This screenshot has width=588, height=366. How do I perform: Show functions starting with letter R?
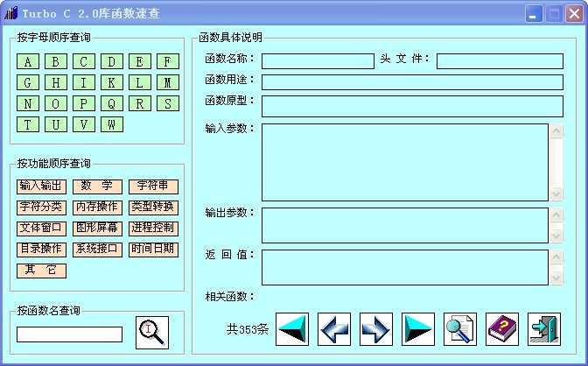tap(140, 103)
